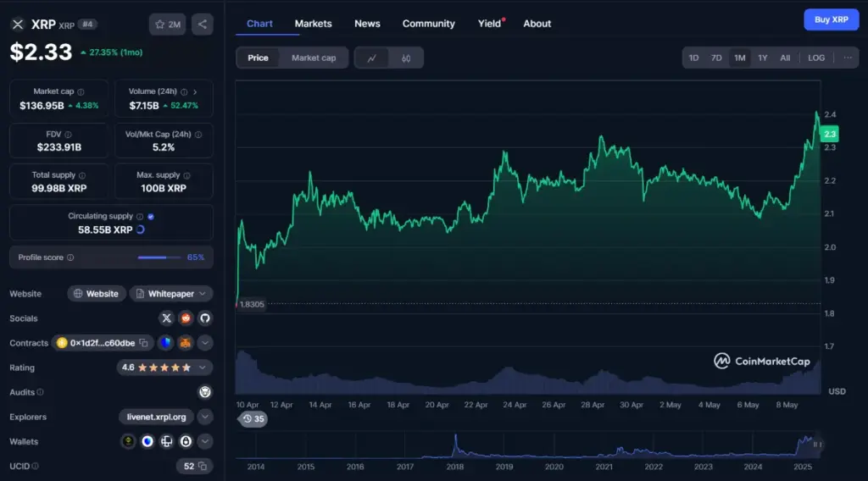Open the Markets tab
The height and width of the screenshot is (481, 868).
[314, 24]
